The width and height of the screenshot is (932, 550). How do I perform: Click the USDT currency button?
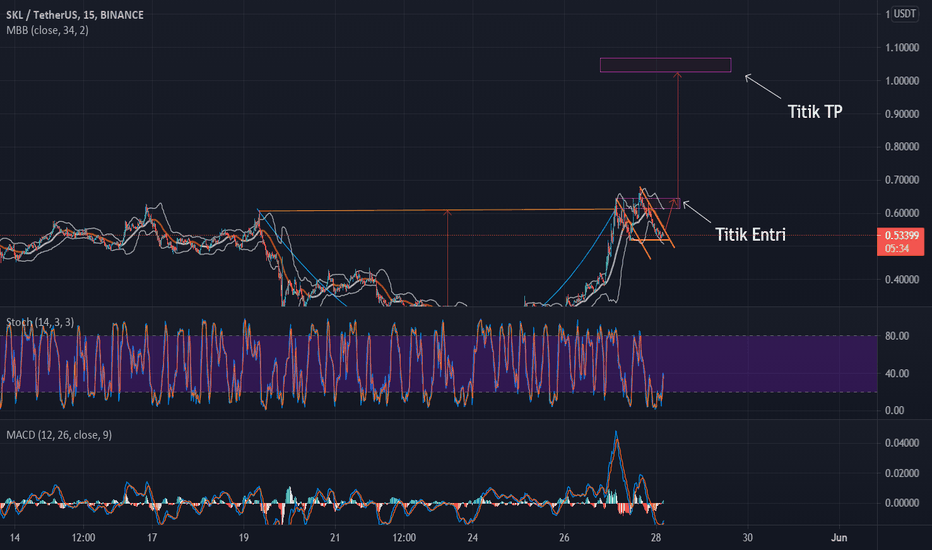coord(905,14)
